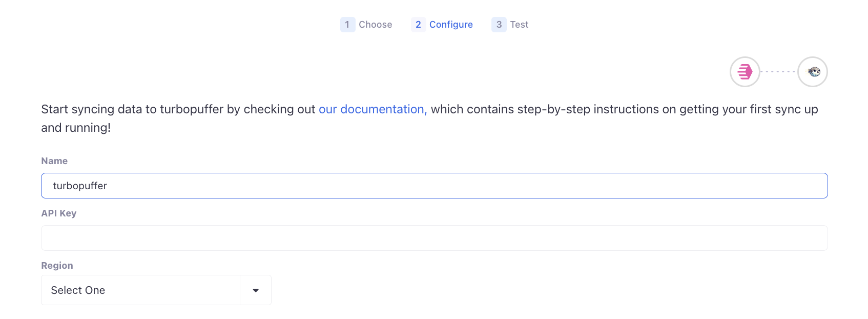Jump to the Test step
The image size is (868, 319).
[519, 25]
